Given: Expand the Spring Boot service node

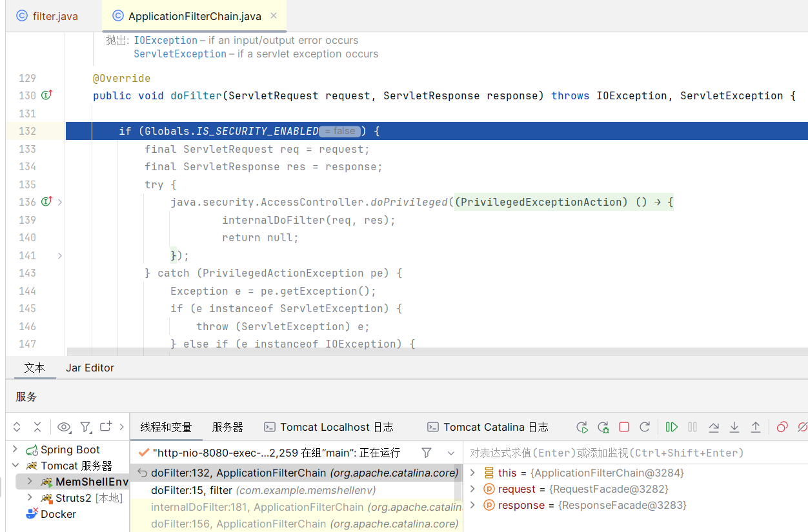Looking at the screenshot, I should pos(15,449).
